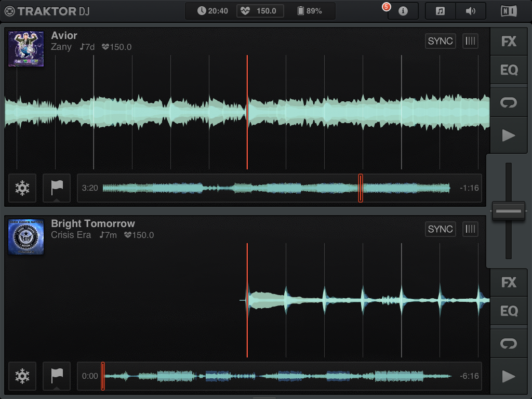Open the loop controls on the Avior deck

point(509,103)
